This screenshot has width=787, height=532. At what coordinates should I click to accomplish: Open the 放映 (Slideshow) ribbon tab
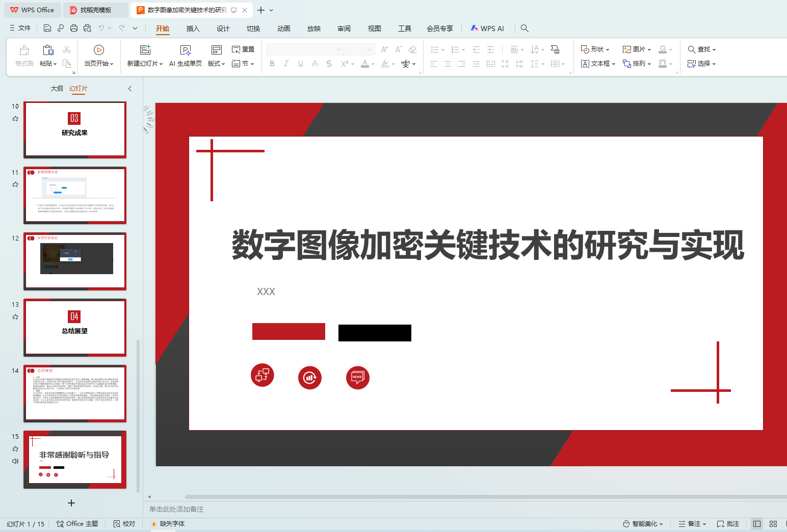(x=314, y=29)
